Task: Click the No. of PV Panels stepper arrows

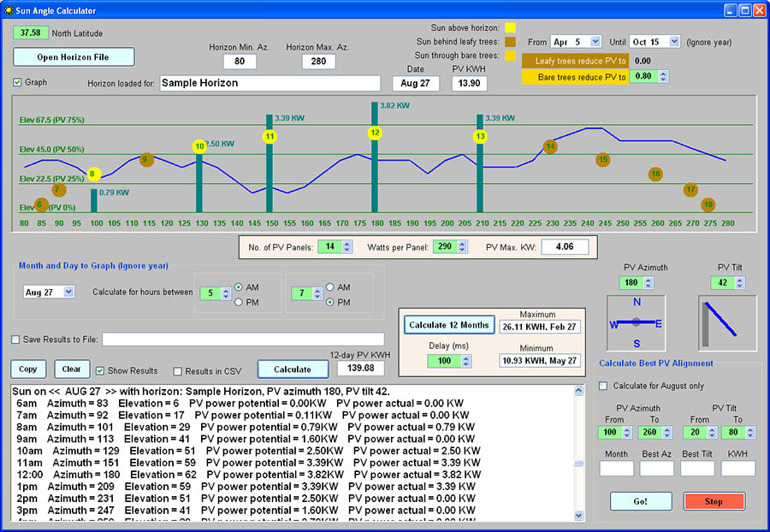Action: coord(346,246)
